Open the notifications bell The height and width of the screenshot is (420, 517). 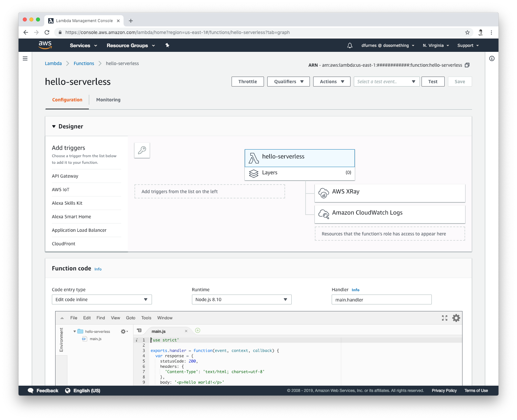point(350,45)
